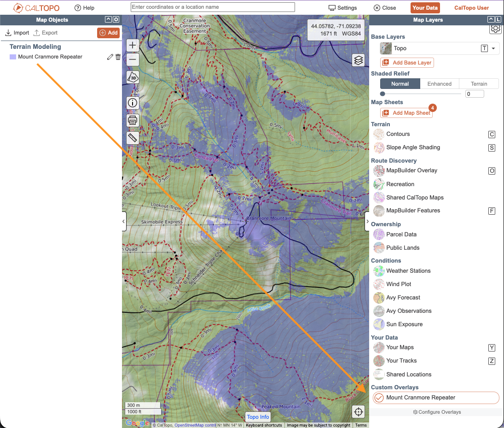The image size is (504, 428).
Task: Switch shaded relief to Enhanced
Action: tap(439, 84)
